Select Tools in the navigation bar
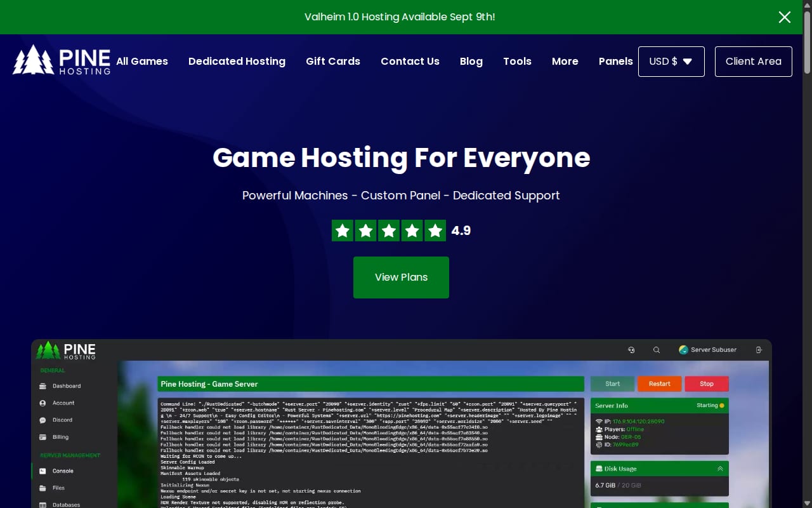Viewport: 812px width, 508px height. (517, 62)
